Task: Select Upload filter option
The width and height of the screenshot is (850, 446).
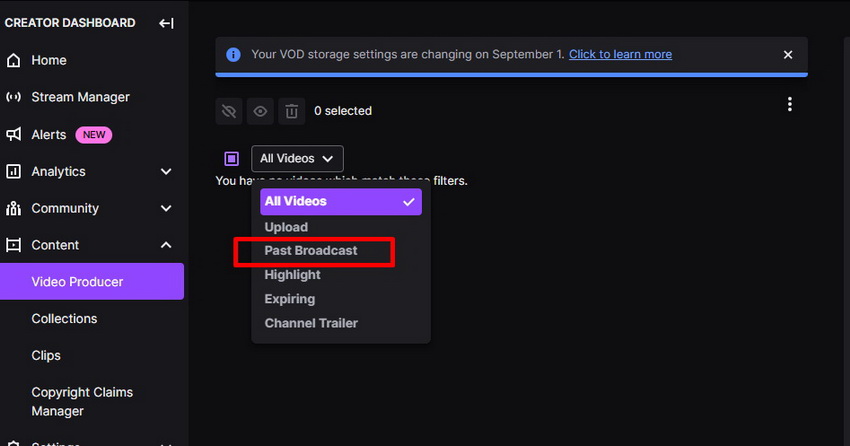Action: point(286,227)
